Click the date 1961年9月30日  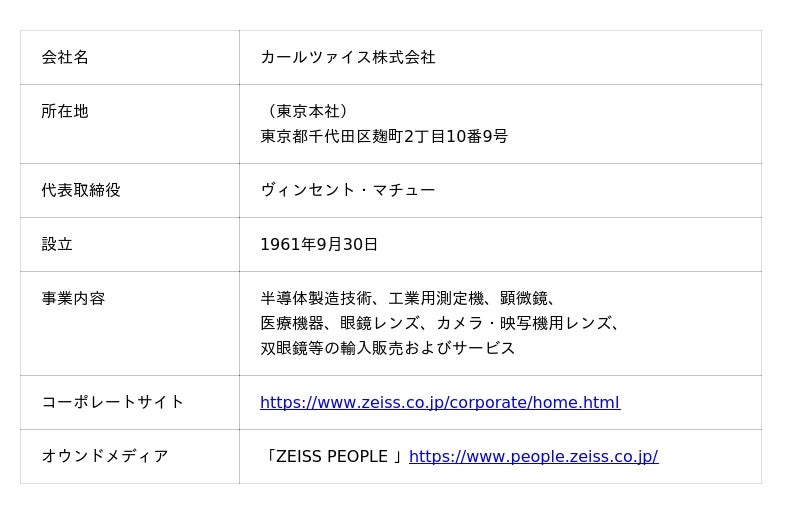(319, 244)
